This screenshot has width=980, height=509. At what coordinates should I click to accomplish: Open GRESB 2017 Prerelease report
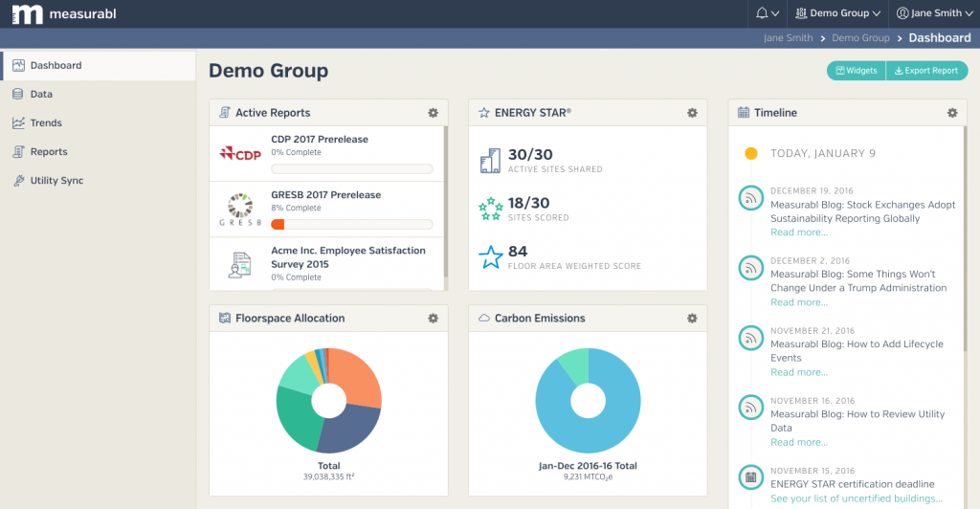[x=325, y=195]
